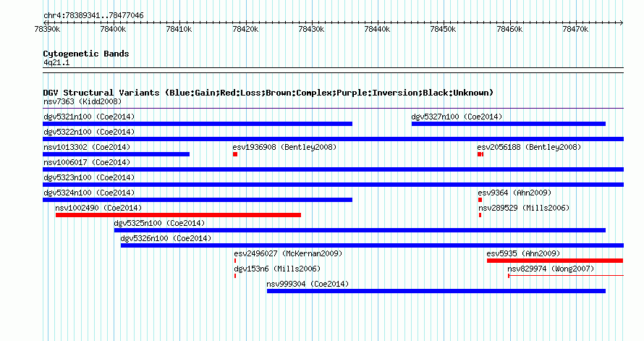Click the dgv5321n100 (Coe2014) blue gain bar
644x341 pixels.
[198, 124]
